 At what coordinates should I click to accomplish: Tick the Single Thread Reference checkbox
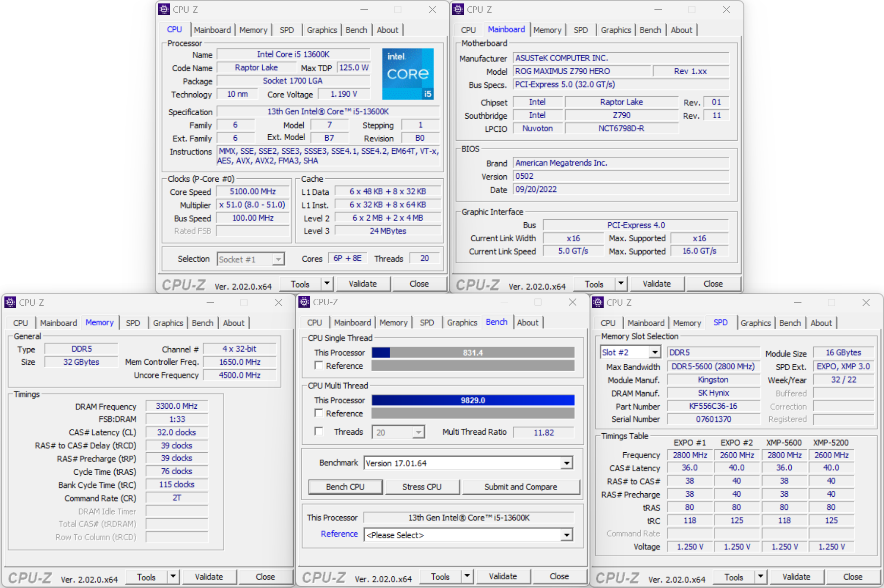319,365
